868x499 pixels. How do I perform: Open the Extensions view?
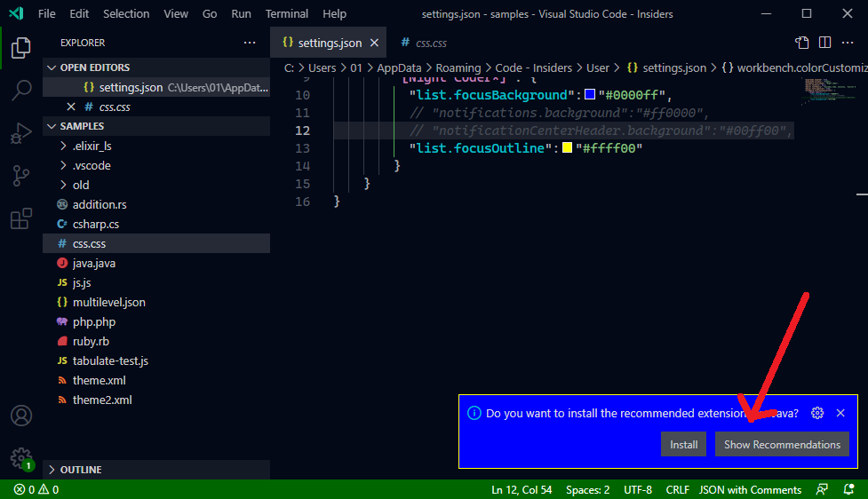(21, 219)
